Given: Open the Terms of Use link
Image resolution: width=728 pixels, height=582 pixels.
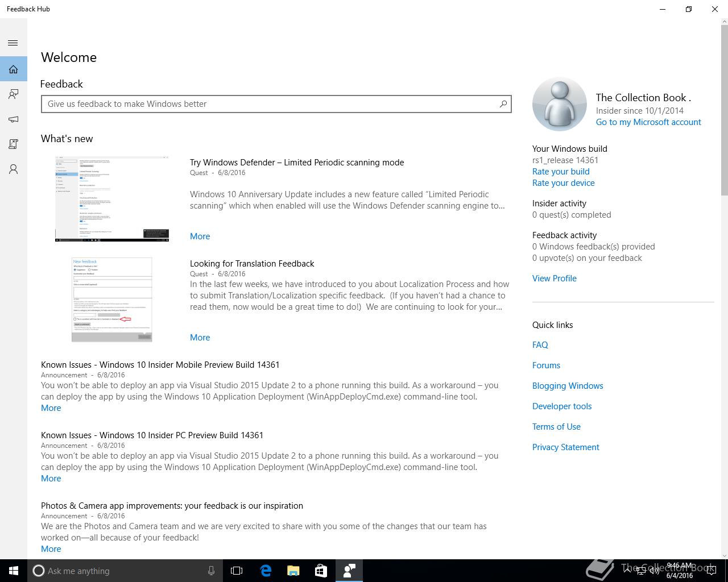Looking at the screenshot, I should [x=556, y=427].
